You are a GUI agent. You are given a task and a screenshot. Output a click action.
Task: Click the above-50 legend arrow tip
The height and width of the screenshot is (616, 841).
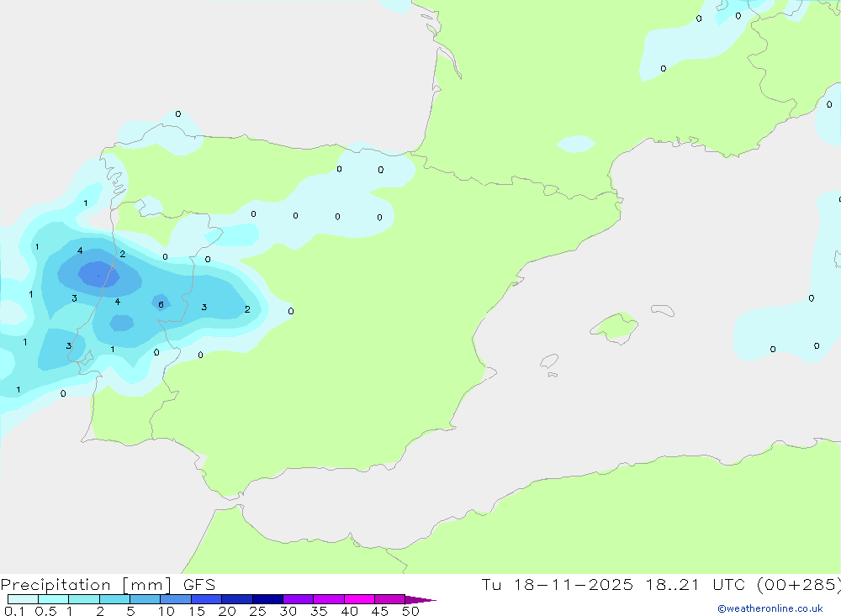tap(420, 600)
